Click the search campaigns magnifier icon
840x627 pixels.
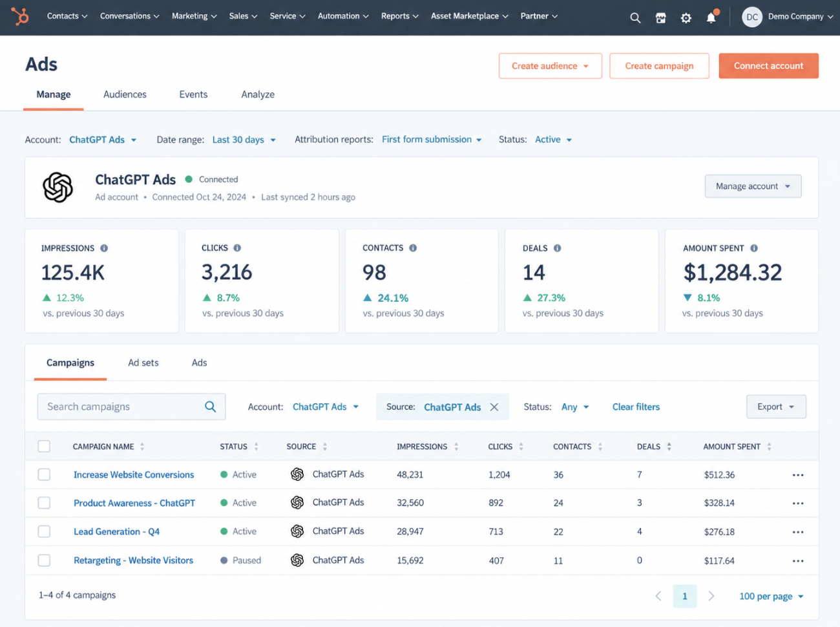coord(210,407)
